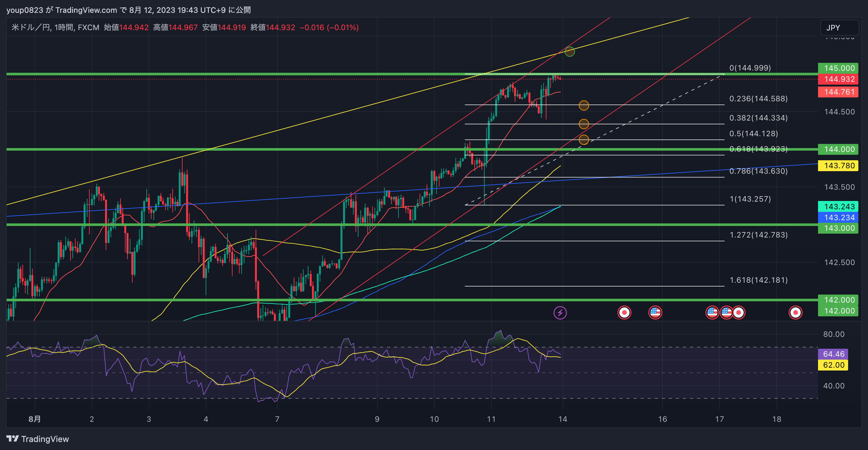Click the 終値144.932 close value
The height and width of the screenshot is (450, 868).
[273, 27]
